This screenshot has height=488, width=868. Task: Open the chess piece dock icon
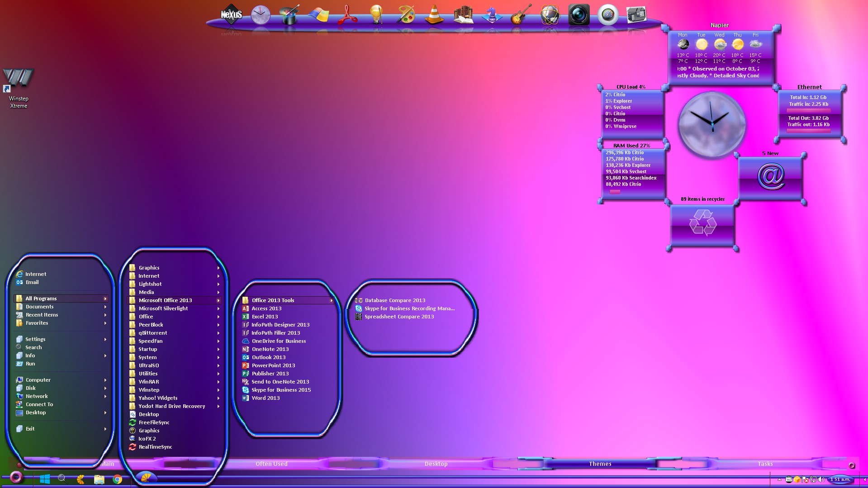[492, 15]
